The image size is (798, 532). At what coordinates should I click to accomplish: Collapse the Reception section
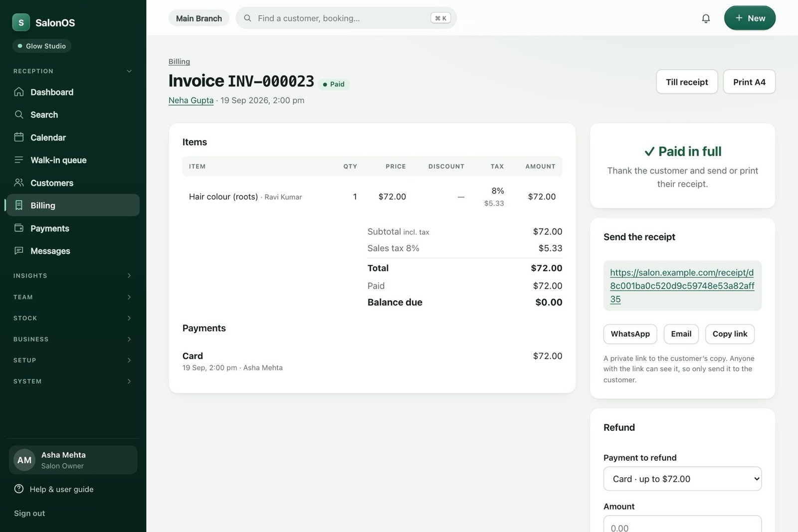73,71
